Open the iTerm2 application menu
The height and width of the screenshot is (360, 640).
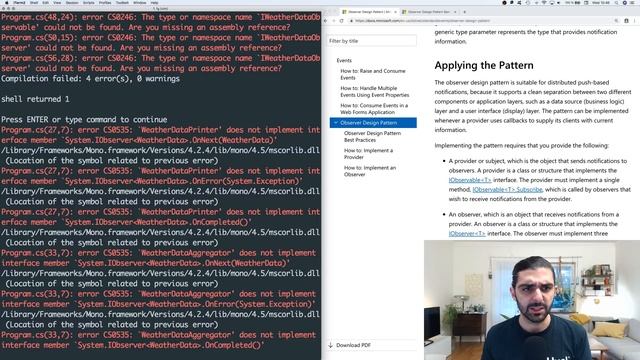[19, 2]
